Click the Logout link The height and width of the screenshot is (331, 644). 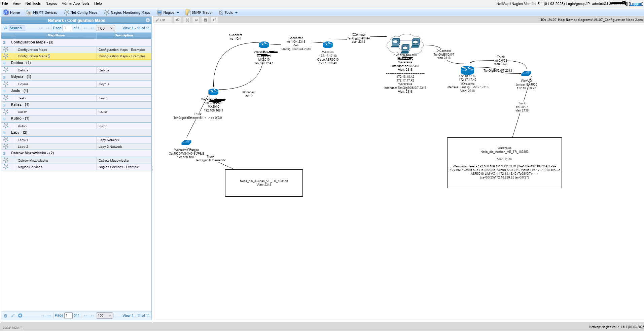pos(636,4)
